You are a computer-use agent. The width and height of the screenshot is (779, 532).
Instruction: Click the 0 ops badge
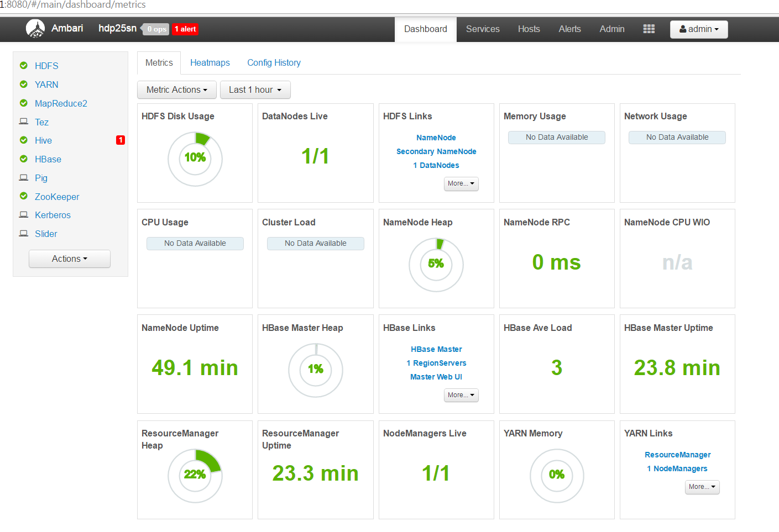pyautogui.click(x=157, y=29)
